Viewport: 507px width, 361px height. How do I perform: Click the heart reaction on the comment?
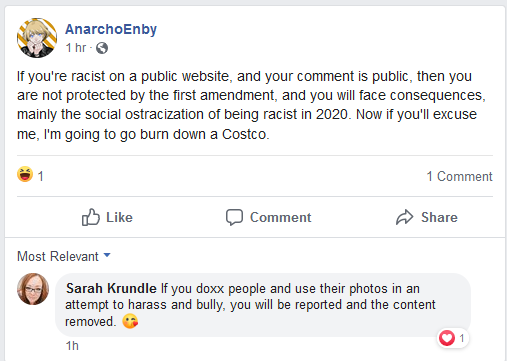(x=447, y=338)
